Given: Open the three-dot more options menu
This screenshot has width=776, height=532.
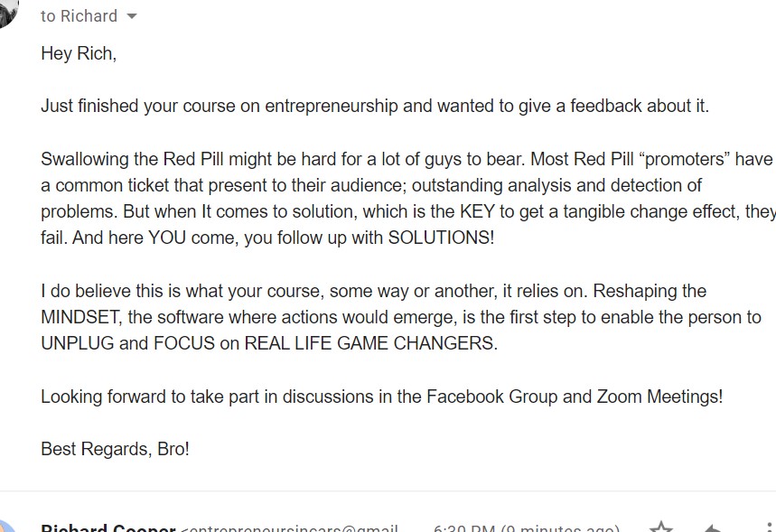Looking at the screenshot, I should [768, 527].
